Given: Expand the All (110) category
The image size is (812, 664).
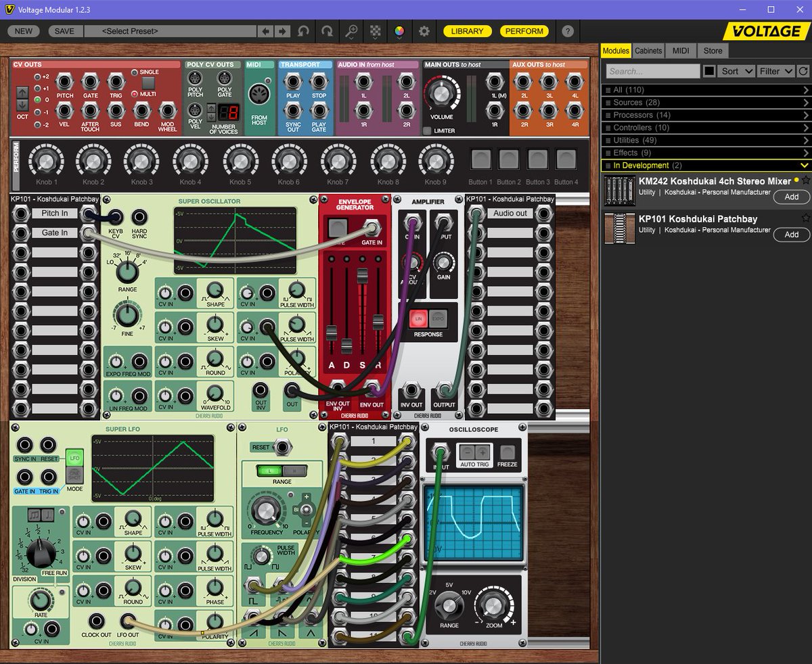Looking at the screenshot, I should pos(706,90).
